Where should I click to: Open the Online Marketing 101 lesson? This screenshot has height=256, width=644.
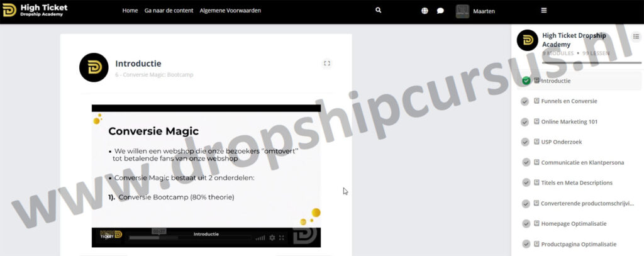tap(569, 121)
